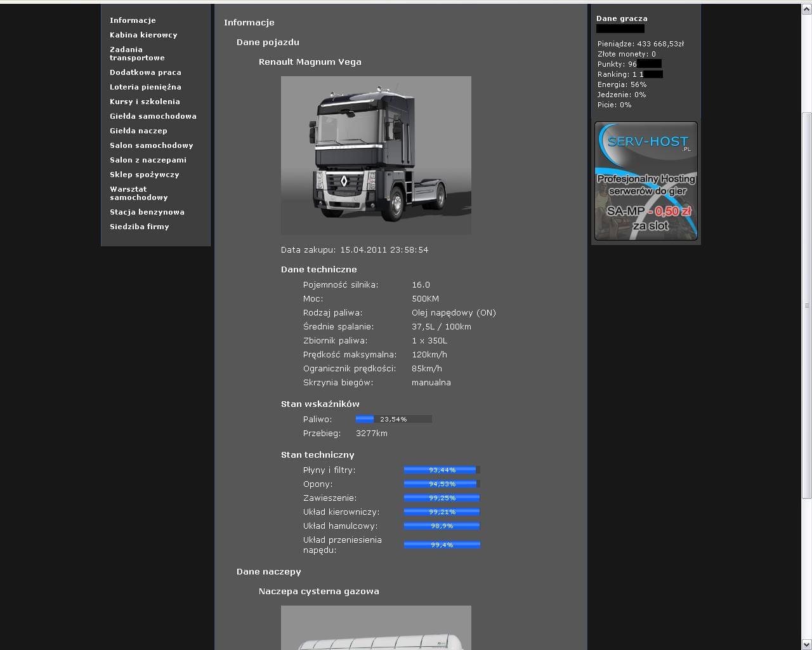
Task: Click the Renault Magnum truck image
Action: [376, 156]
